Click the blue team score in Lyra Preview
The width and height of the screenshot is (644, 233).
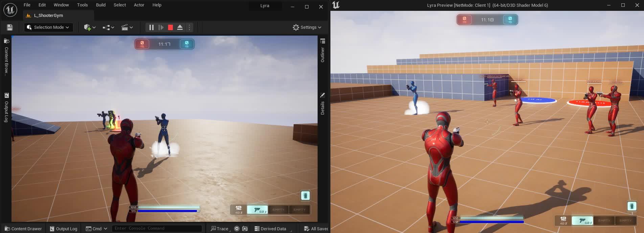pos(510,20)
